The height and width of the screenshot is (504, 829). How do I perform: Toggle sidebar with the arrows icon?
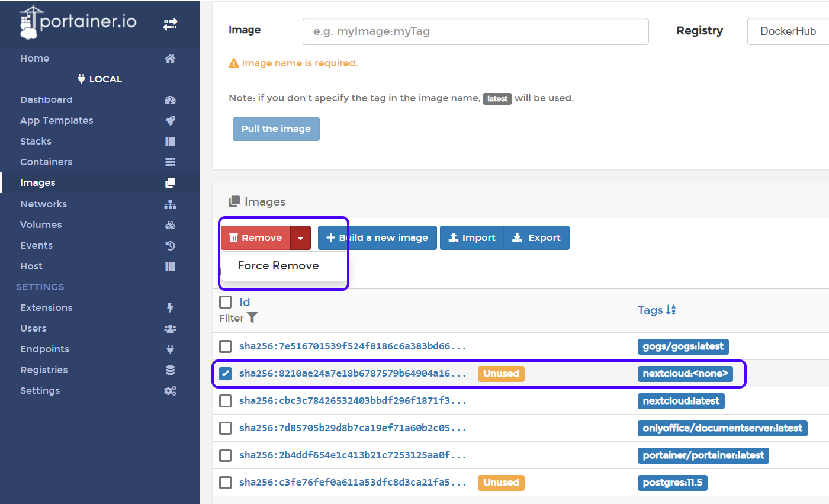170,24
